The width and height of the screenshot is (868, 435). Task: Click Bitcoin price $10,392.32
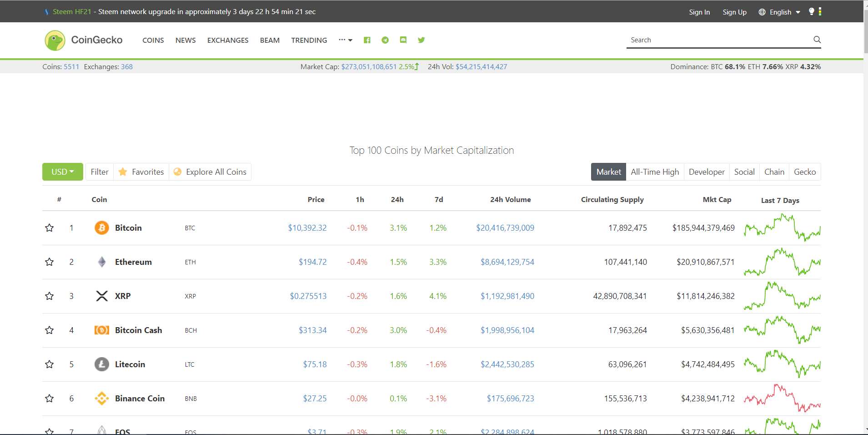click(x=307, y=228)
